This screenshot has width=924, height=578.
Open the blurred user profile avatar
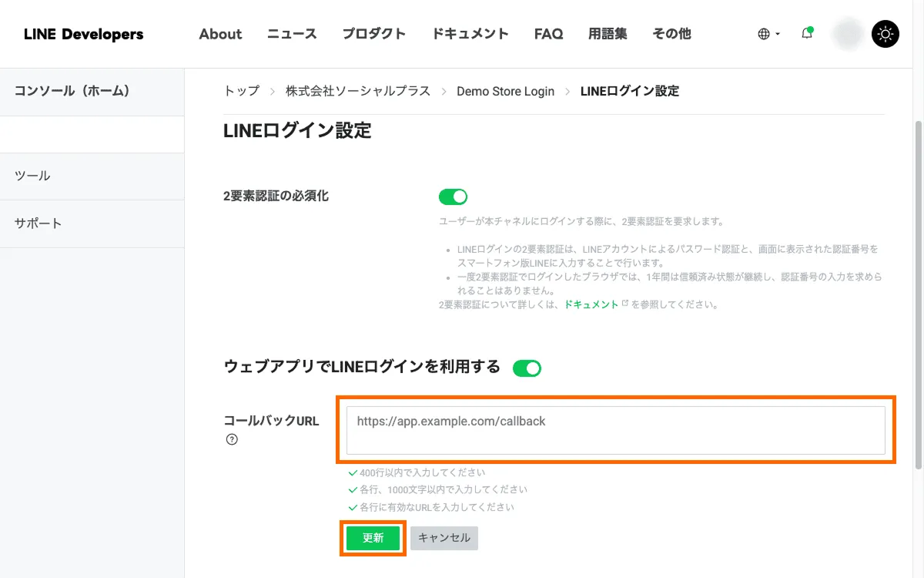849,34
